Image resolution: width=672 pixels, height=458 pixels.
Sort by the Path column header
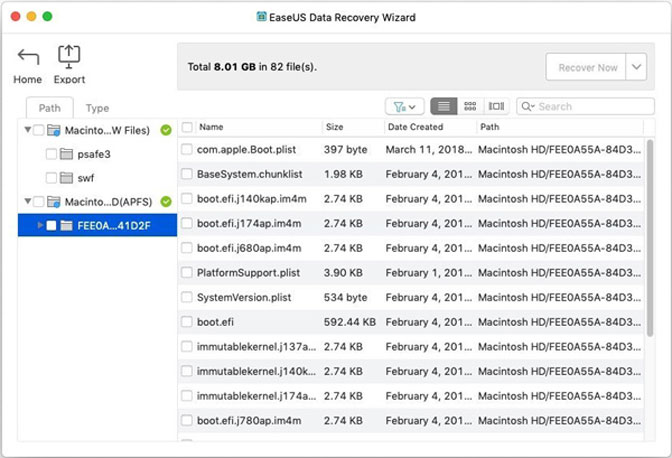tap(490, 127)
